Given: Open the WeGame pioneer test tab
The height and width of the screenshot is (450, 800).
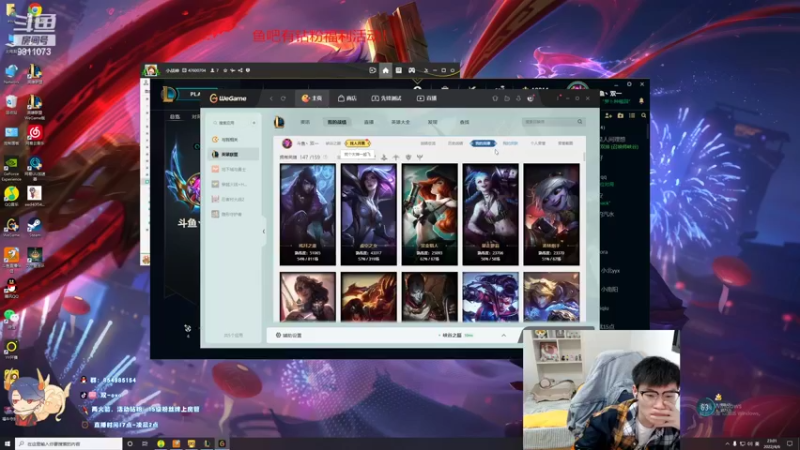Looking at the screenshot, I should 386,98.
